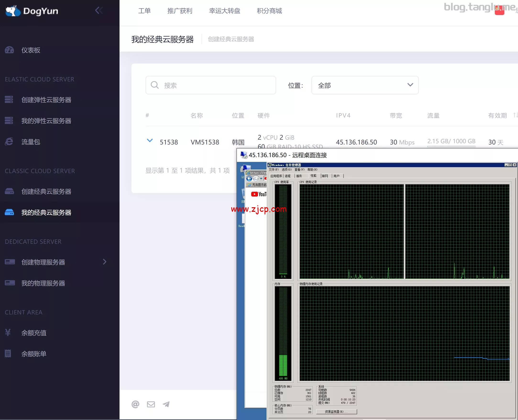Viewport: 518px width, 420px height.
Task: Open the 仪表板 dashboard icon
Action: point(10,50)
